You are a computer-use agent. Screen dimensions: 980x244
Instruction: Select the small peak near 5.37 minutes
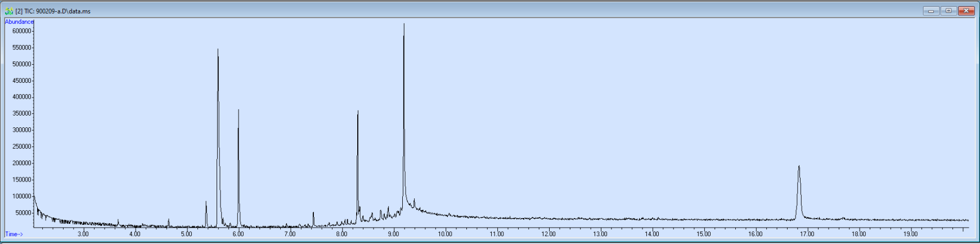206,213
